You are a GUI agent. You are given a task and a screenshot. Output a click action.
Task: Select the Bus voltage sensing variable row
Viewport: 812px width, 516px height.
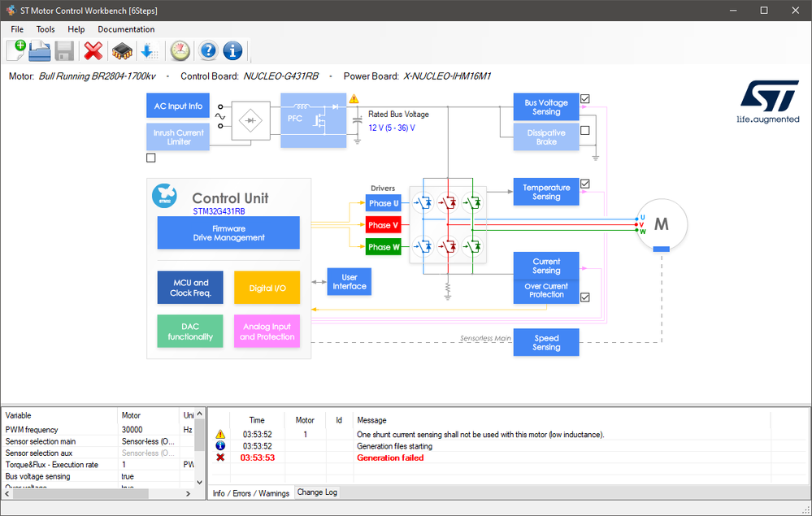[98, 476]
